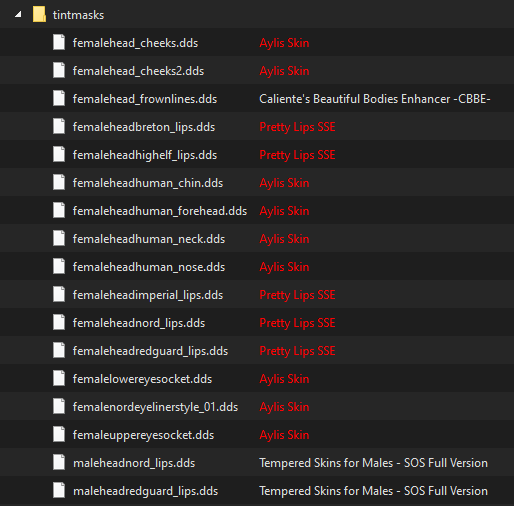The width and height of the screenshot is (514, 506).
Task: Click file icon for femaleheadbreton_lips.dds
Action: tap(59, 127)
